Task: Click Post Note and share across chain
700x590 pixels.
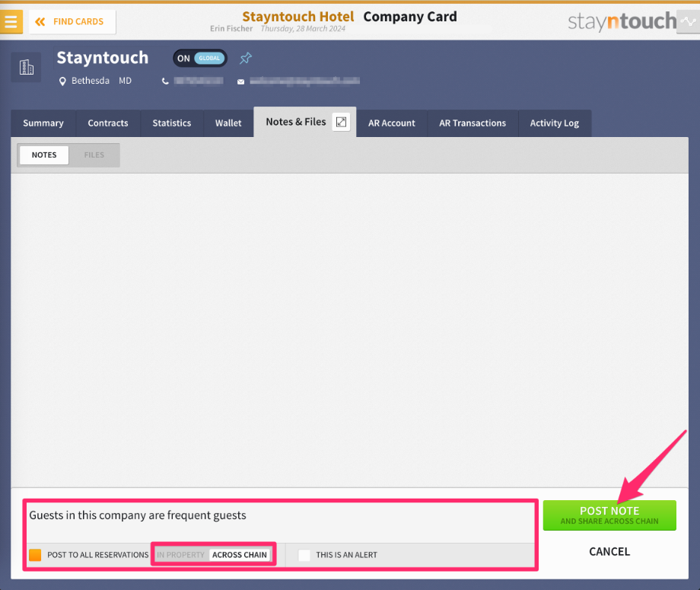Action: [609, 515]
